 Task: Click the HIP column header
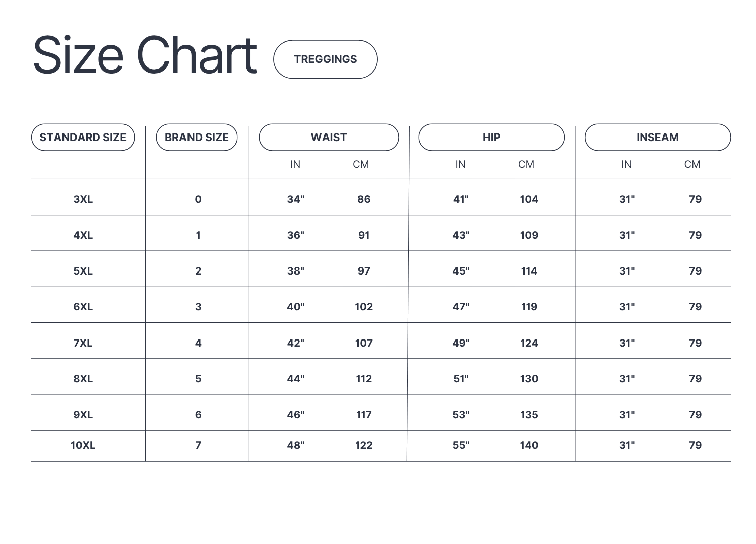coord(491,138)
